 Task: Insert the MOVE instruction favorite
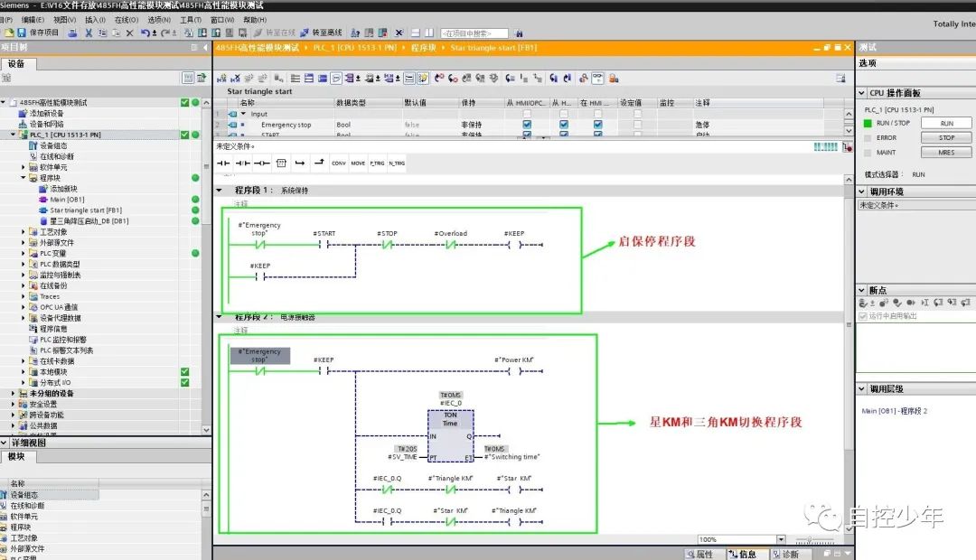pyautogui.click(x=358, y=163)
